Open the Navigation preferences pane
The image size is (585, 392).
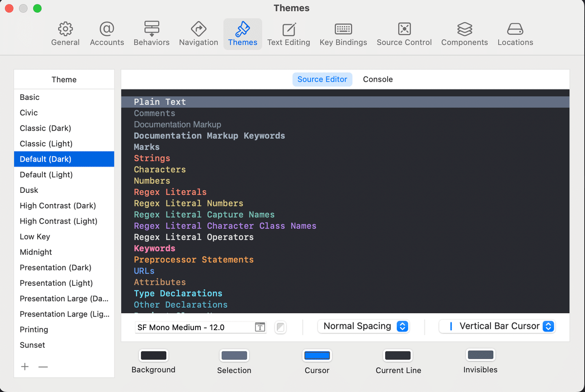(x=198, y=33)
